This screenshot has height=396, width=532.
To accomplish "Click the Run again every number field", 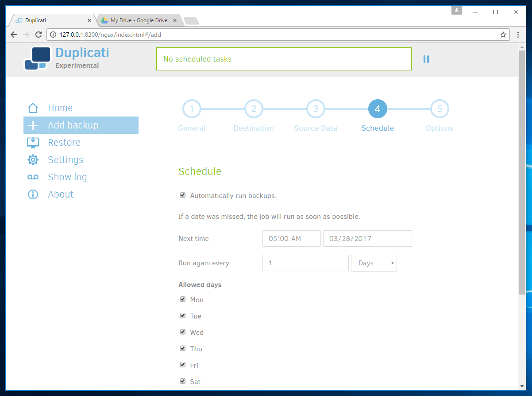I will [x=305, y=263].
